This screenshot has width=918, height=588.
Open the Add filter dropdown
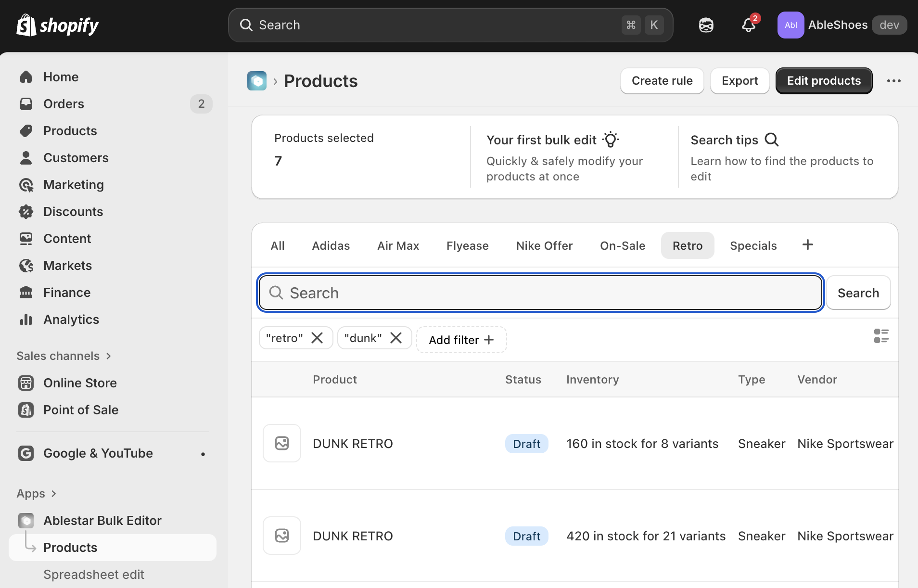click(461, 340)
